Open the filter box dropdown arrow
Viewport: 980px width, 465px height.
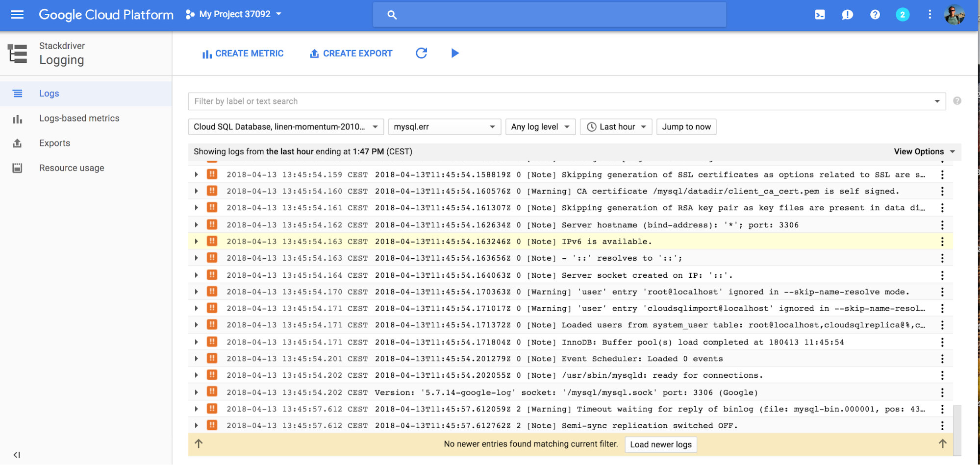coord(937,101)
